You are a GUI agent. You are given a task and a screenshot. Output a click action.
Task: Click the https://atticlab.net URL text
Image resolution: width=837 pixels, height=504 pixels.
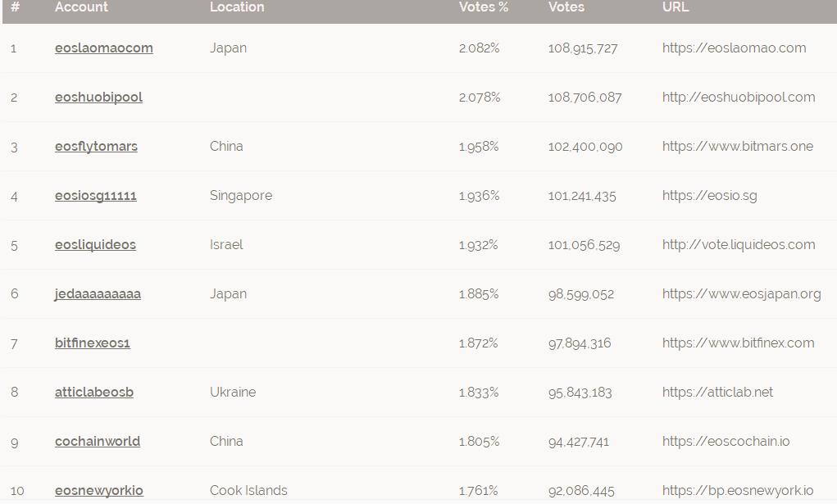click(717, 392)
